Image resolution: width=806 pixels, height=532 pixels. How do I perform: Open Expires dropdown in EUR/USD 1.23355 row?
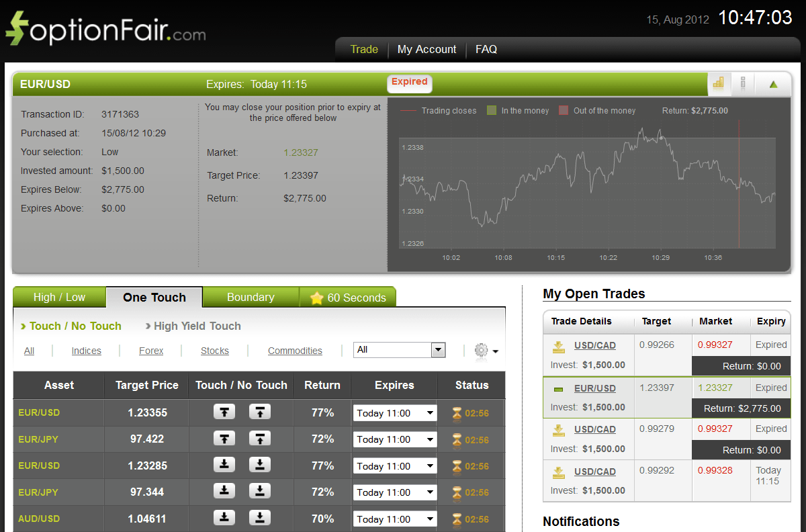tap(395, 413)
